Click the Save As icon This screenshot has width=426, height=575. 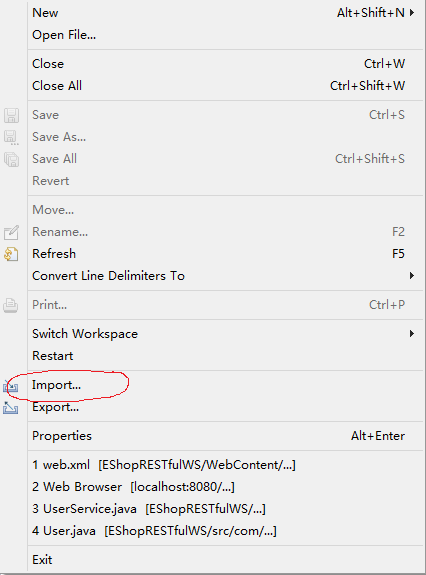(x=11, y=137)
